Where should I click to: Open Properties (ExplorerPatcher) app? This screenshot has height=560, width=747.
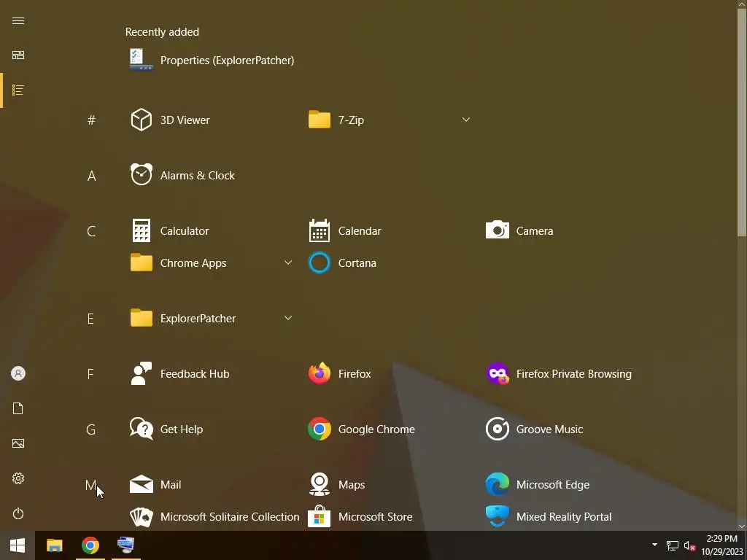pos(212,60)
